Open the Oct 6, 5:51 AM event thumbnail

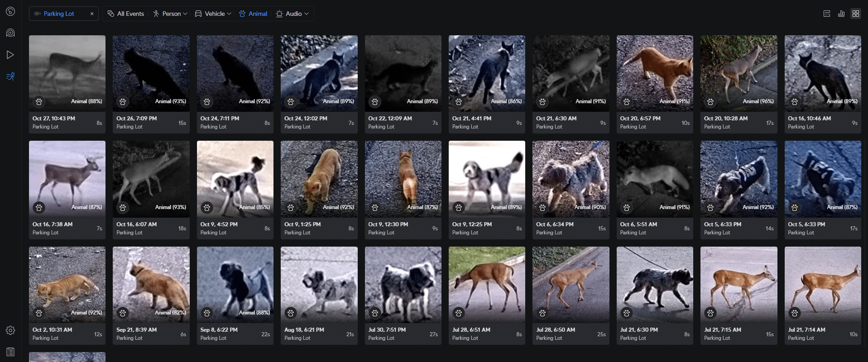click(655, 179)
